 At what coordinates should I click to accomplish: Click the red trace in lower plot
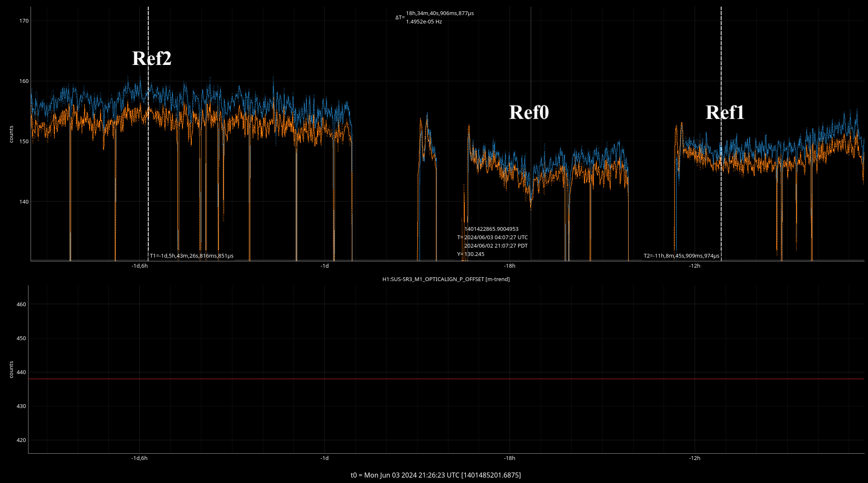(x=419, y=379)
